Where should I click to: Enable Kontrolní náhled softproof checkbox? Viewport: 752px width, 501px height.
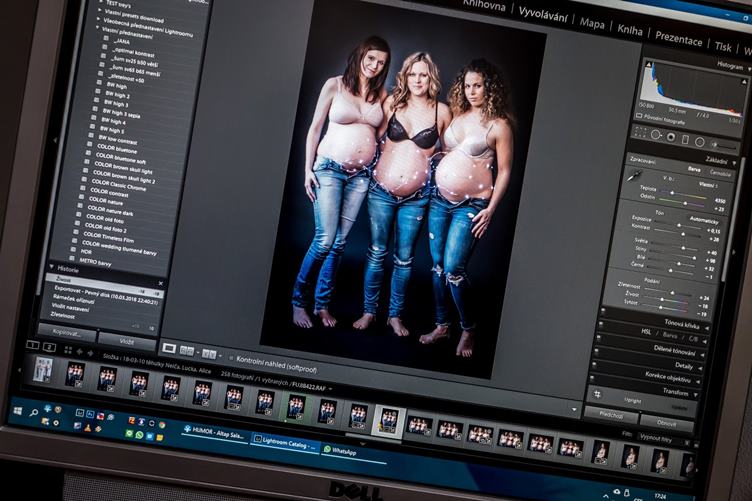(231, 358)
